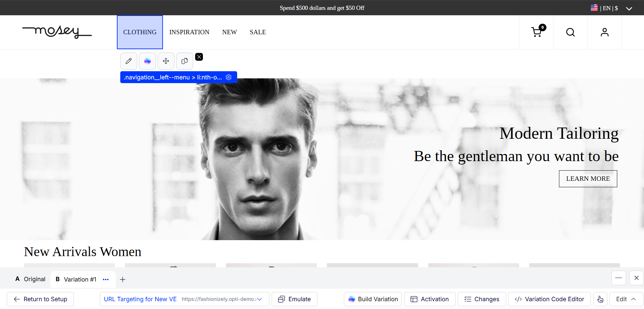The image size is (644, 309).
Task: Open the user account icon
Action: click(605, 32)
